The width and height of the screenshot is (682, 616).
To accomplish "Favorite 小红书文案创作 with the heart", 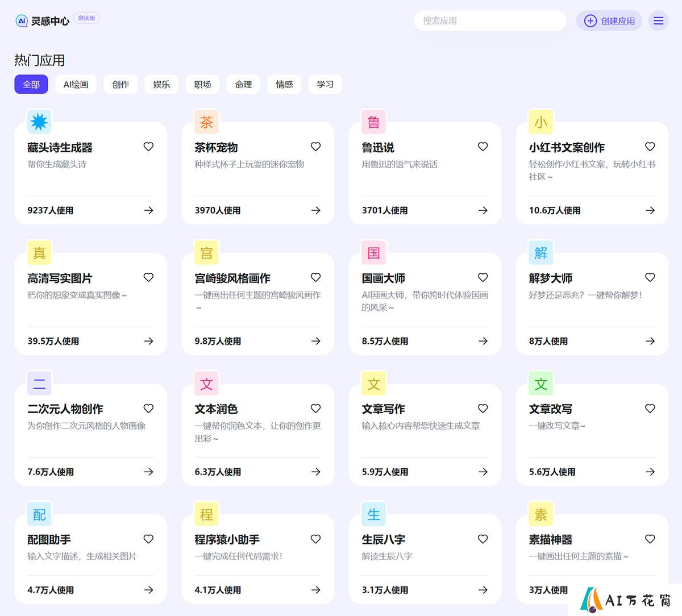I will tap(650, 147).
